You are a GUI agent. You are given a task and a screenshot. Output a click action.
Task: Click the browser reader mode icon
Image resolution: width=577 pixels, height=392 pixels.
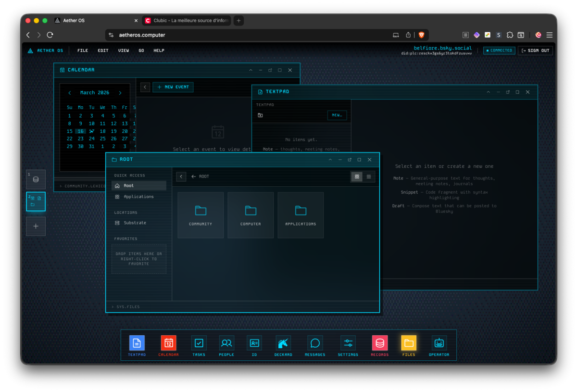[465, 35]
